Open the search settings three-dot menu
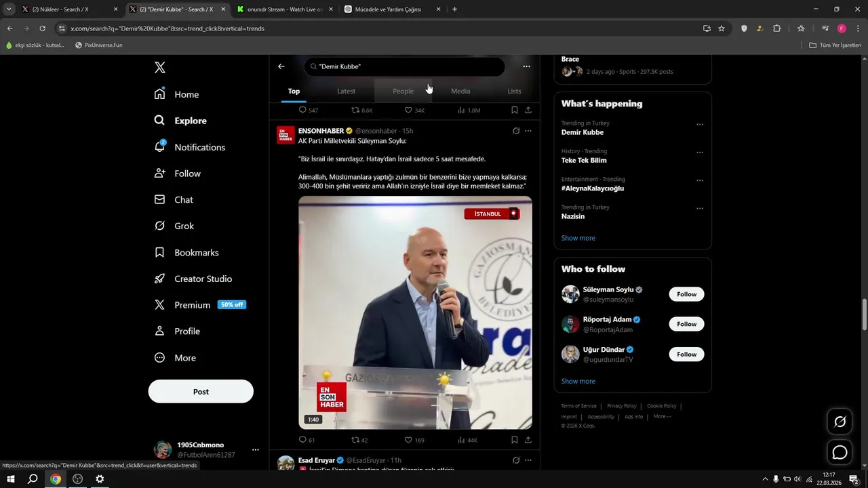This screenshot has width=868, height=488. 526,66
